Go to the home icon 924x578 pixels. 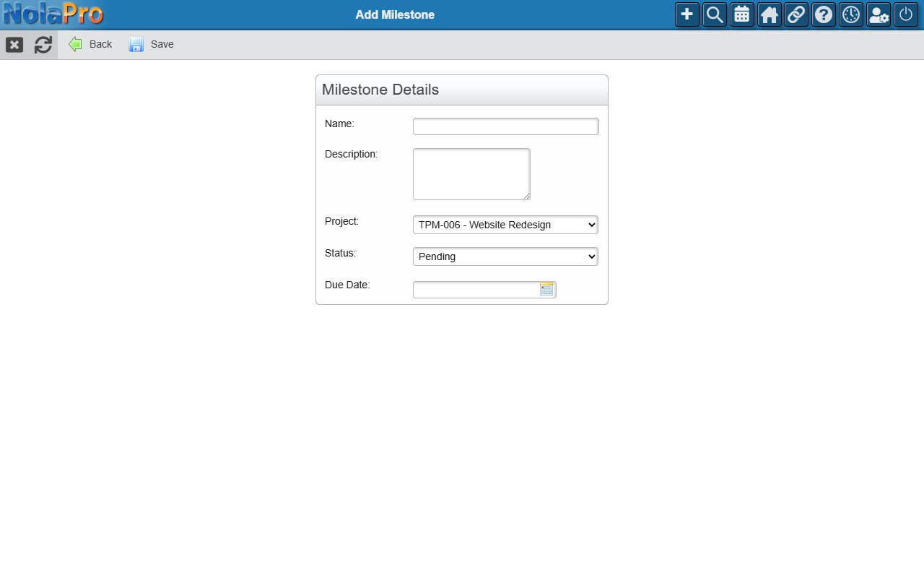pyautogui.click(x=770, y=14)
